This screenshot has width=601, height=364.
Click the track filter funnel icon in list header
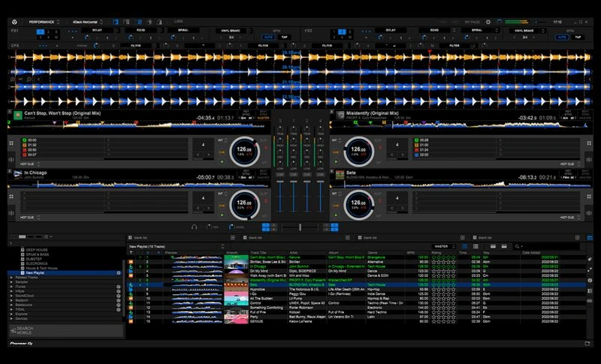point(131,253)
